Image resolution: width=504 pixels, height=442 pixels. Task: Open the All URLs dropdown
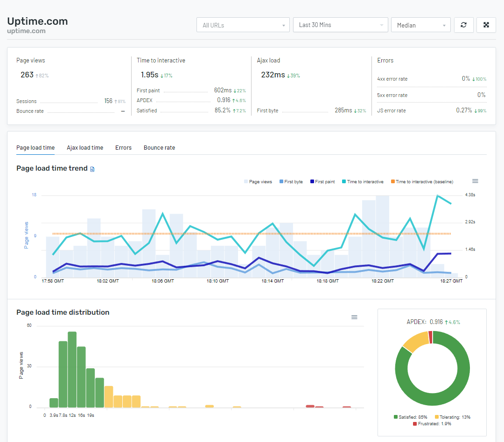pyautogui.click(x=243, y=25)
